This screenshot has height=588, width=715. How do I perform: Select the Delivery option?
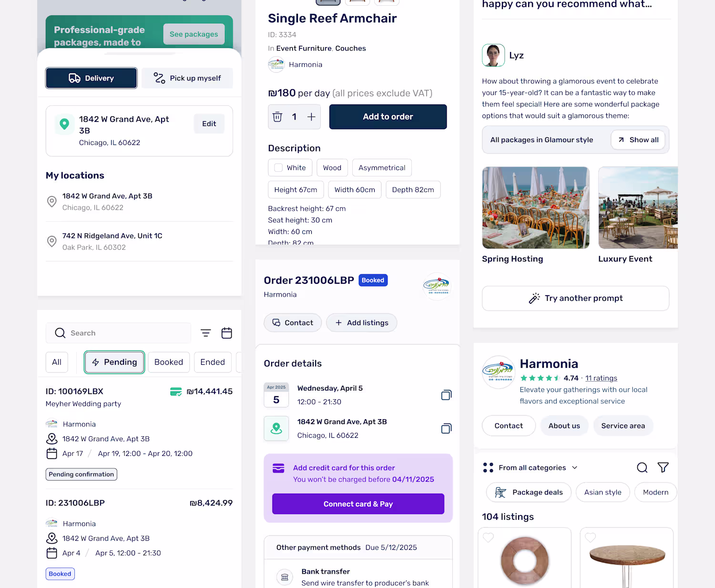tap(92, 78)
